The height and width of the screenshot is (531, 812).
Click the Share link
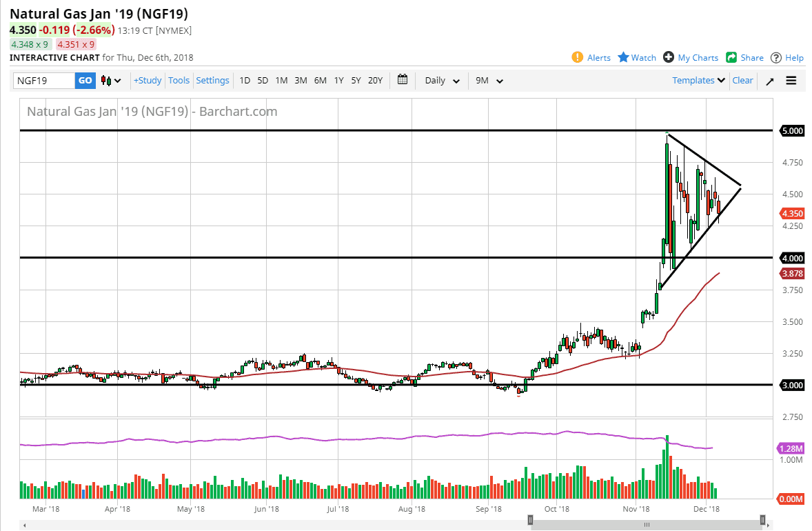[x=752, y=57]
